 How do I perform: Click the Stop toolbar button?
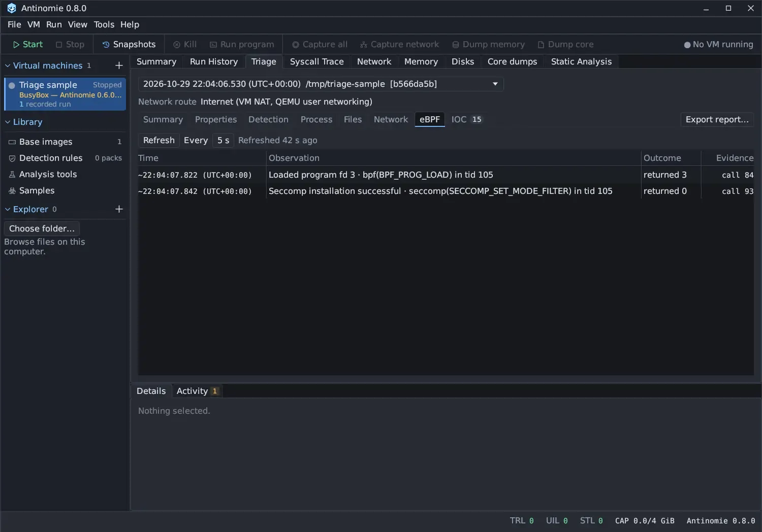70,45
